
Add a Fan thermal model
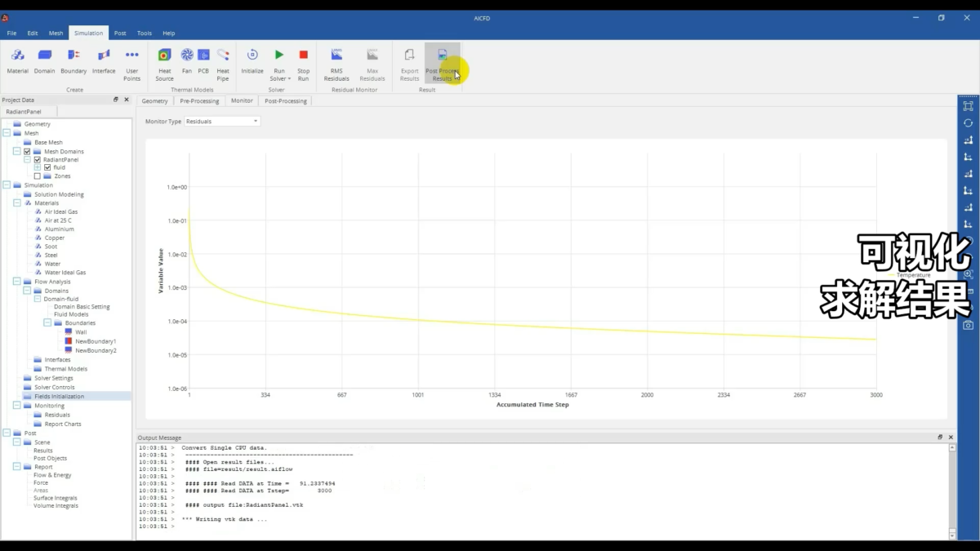187,60
